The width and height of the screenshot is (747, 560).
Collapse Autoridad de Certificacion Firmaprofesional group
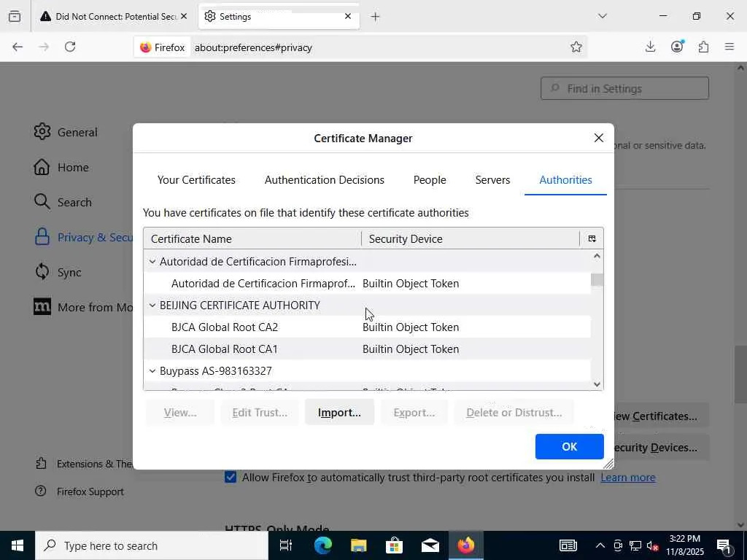(x=152, y=262)
